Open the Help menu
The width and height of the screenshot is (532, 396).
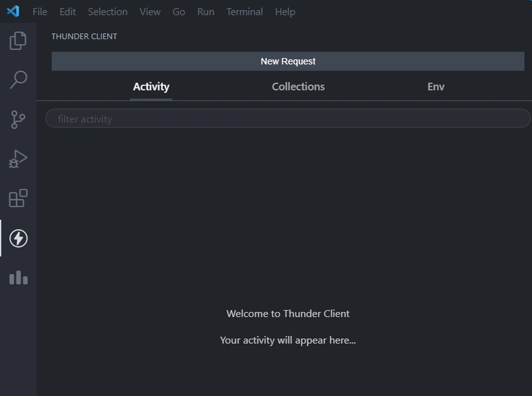(285, 12)
